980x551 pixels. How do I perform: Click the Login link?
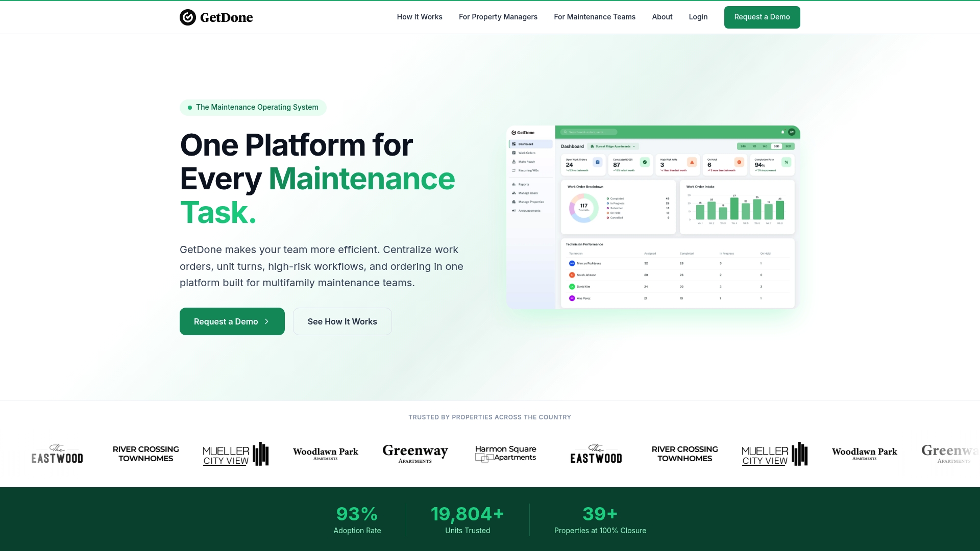pyautogui.click(x=698, y=17)
